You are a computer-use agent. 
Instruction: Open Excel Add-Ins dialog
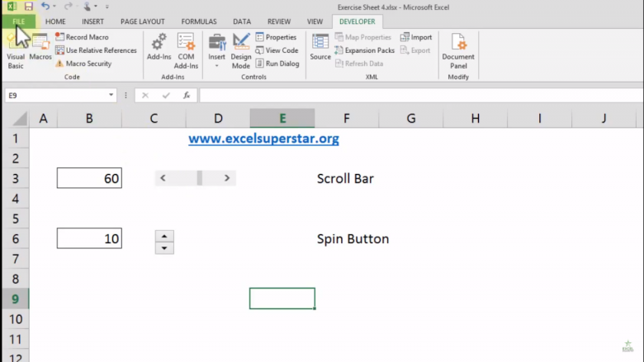tap(159, 49)
